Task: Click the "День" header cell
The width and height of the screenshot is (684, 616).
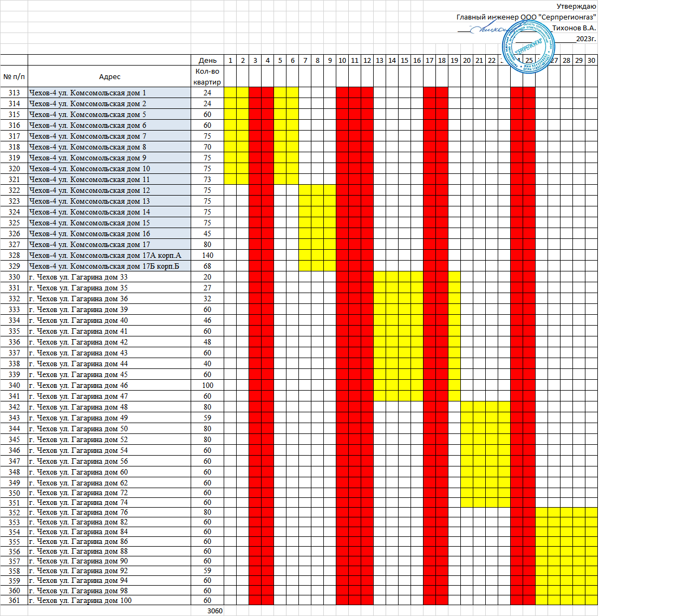Action: point(207,60)
